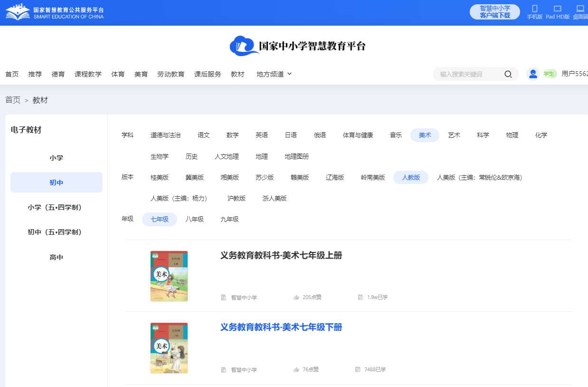
Task: Filter subject by 化学
Action: pyautogui.click(x=541, y=135)
